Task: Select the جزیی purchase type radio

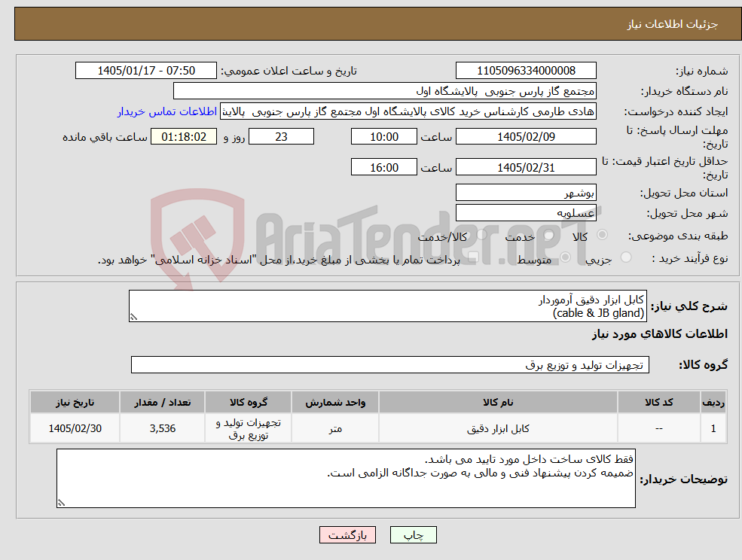Action: [625, 257]
